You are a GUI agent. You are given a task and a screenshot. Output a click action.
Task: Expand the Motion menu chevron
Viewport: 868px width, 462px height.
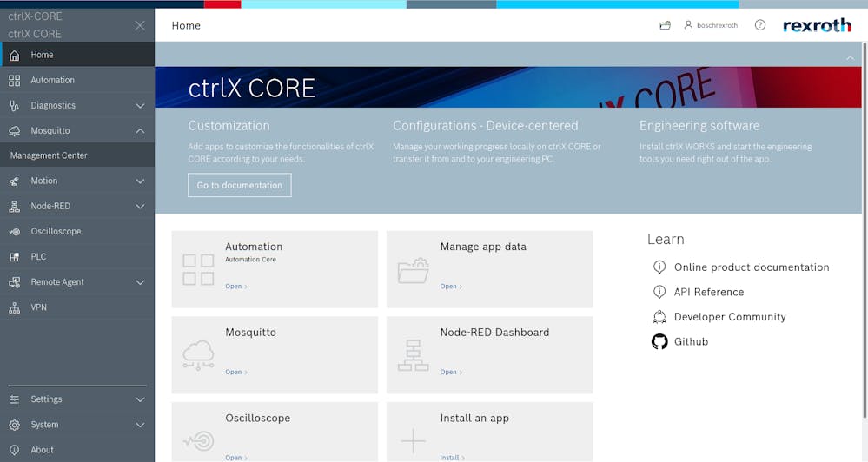tap(140, 181)
